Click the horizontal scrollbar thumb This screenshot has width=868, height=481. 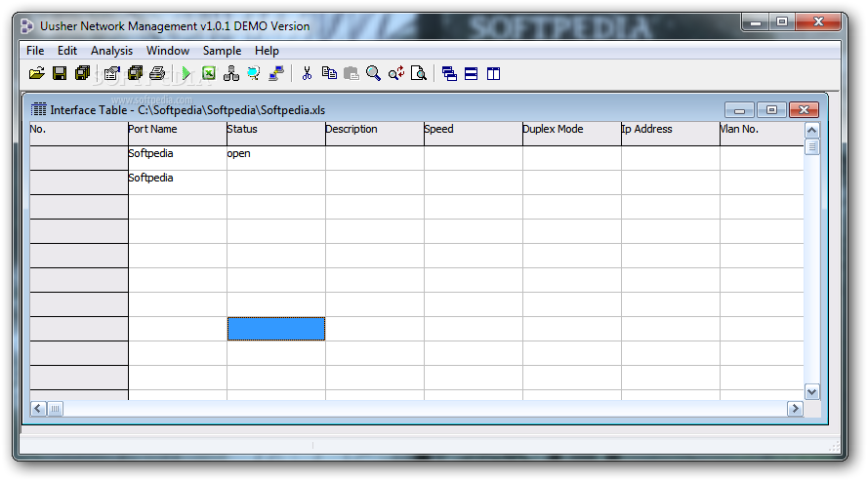point(55,409)
